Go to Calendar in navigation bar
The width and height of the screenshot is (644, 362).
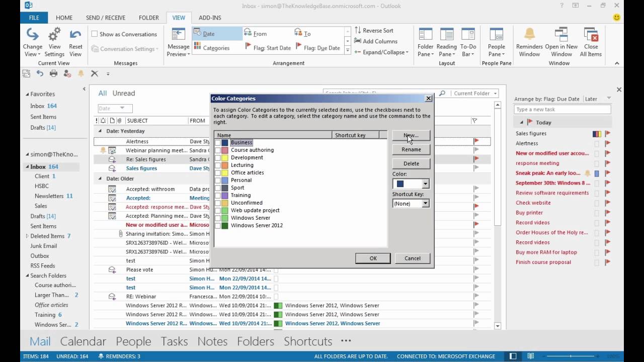[83, 341]
